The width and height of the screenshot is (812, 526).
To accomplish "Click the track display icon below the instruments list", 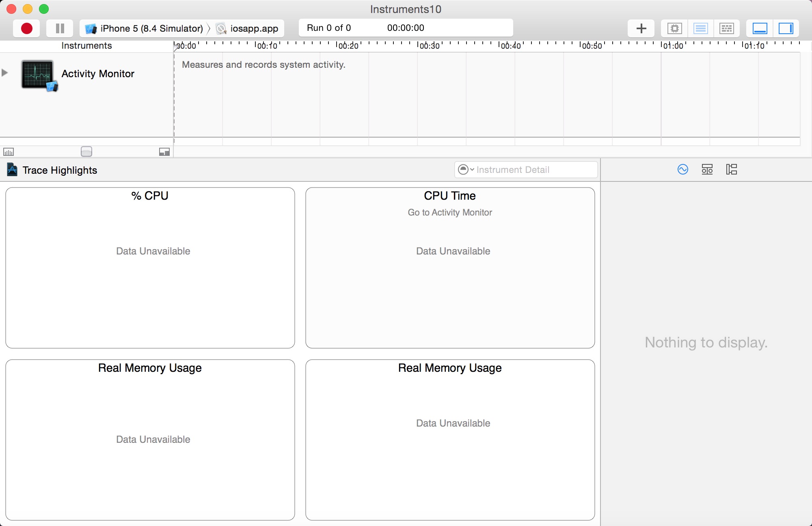I will click(x=164, y=152).
